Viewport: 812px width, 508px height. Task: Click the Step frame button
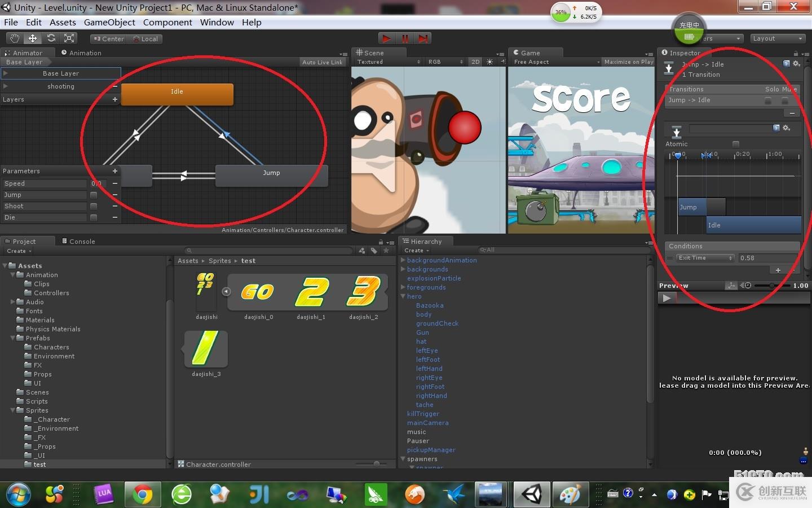[x=423, y=38]
